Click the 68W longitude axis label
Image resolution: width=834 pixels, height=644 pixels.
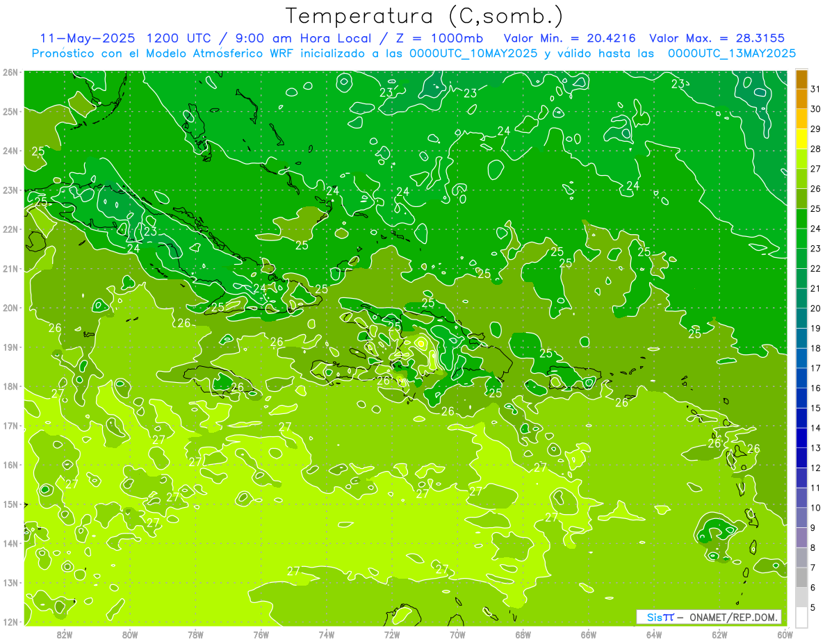coord(523,634)
